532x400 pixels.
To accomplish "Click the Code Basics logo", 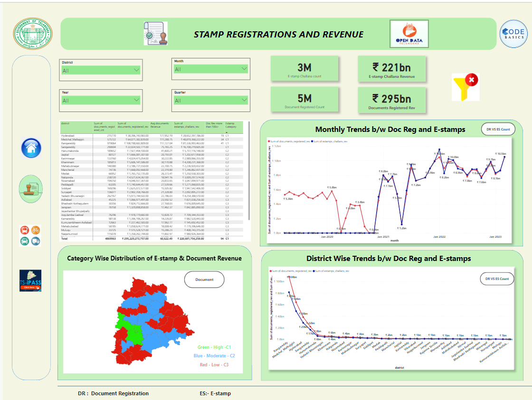I will tap(513, 33).
